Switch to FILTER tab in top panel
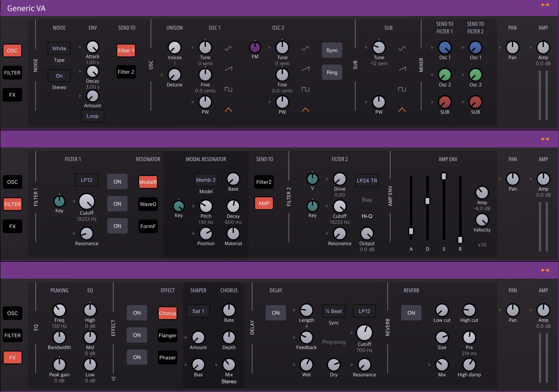The height and width of the screenshot is (392, 559). point(12,73)
